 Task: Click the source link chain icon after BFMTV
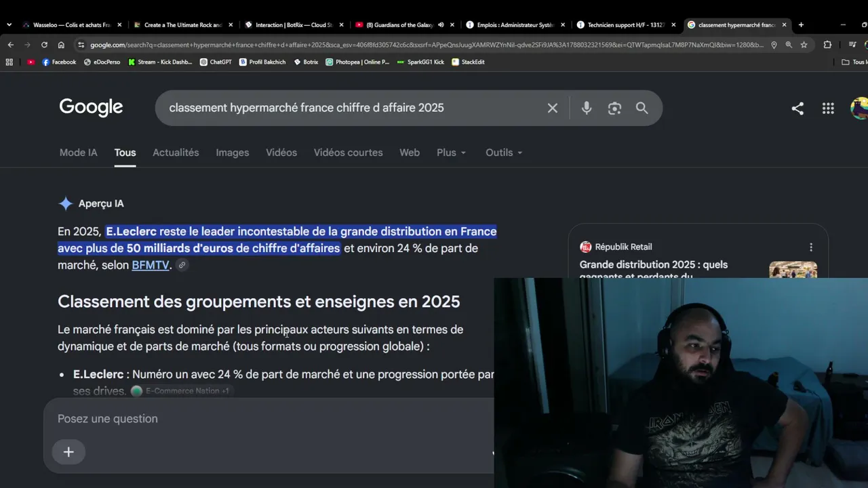tap(182, 265)
